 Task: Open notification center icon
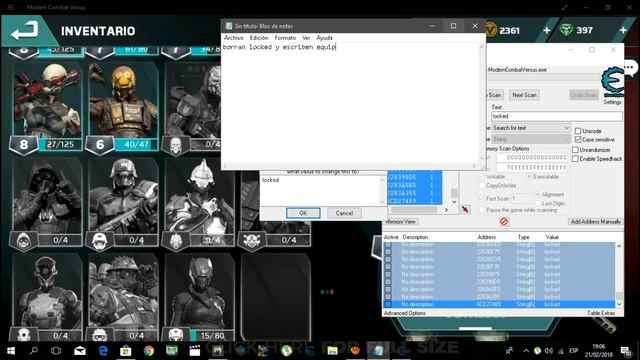click(626, 351)
